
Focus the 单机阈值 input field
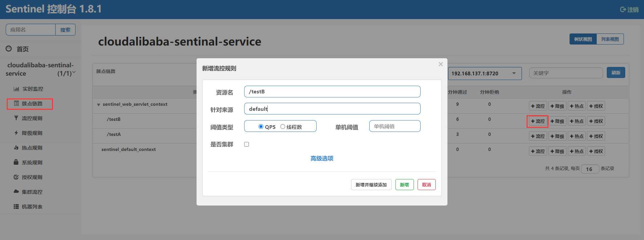pos(395,126)
